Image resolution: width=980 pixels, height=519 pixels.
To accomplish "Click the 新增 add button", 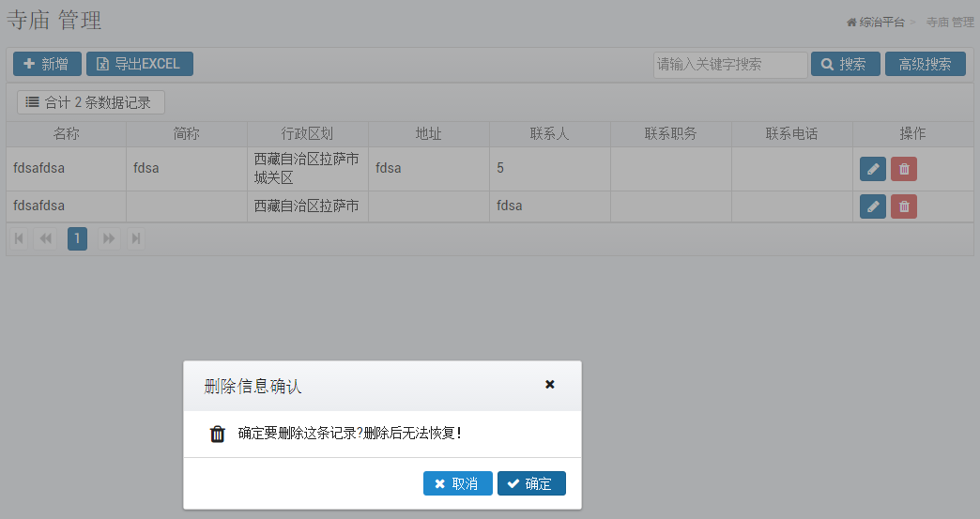I will tap(48, 64).
